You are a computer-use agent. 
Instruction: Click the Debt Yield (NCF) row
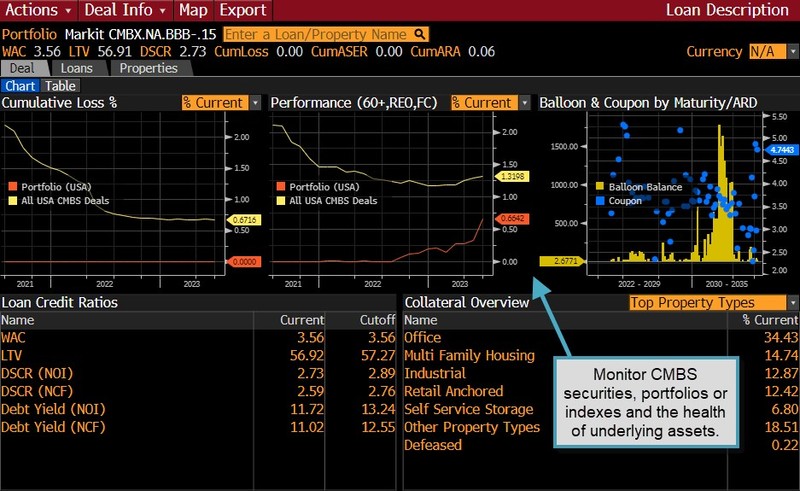(x=198, y=427)
